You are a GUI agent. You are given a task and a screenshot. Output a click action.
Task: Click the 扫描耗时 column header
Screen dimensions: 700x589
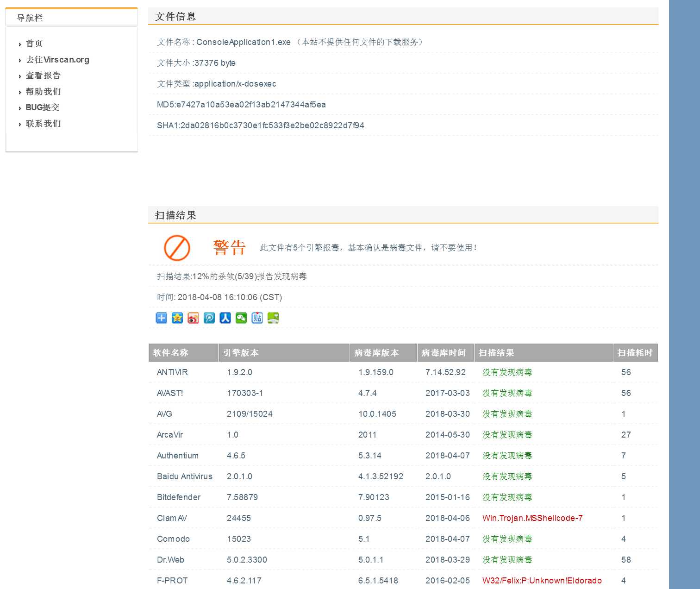click(635, 352)
